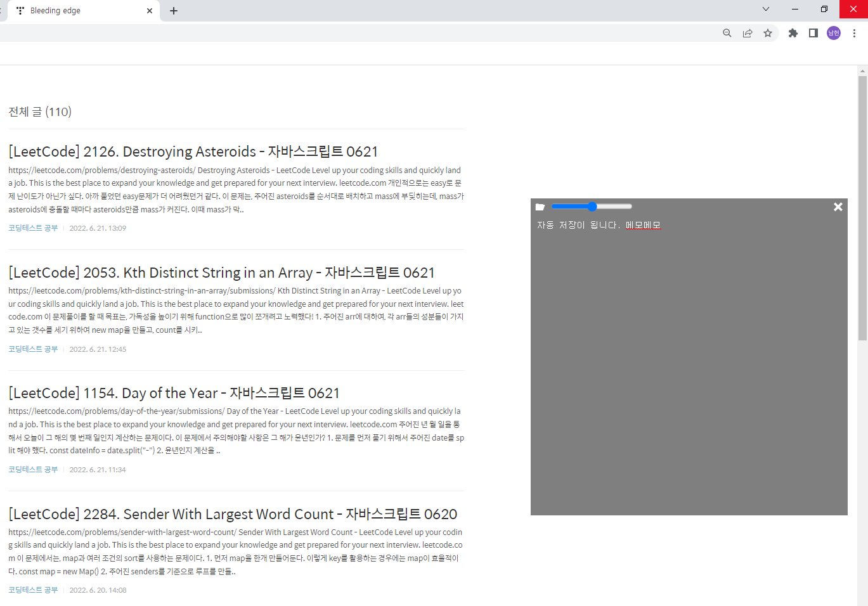The width and height of the screenshot is (868, 606).
Task: Open the zoom magnifier icon in address bar
Action: (x=727, y=33)
